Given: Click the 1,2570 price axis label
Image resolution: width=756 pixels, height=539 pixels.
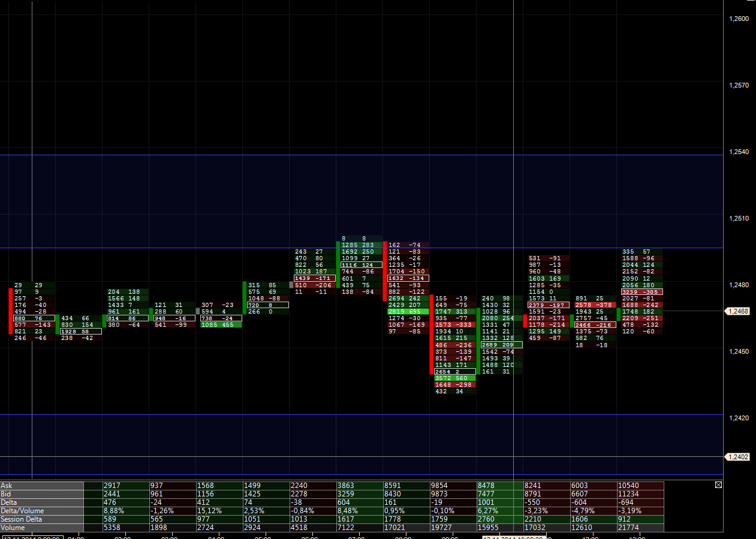Looking at the screenshot, I should click(739, 86).
